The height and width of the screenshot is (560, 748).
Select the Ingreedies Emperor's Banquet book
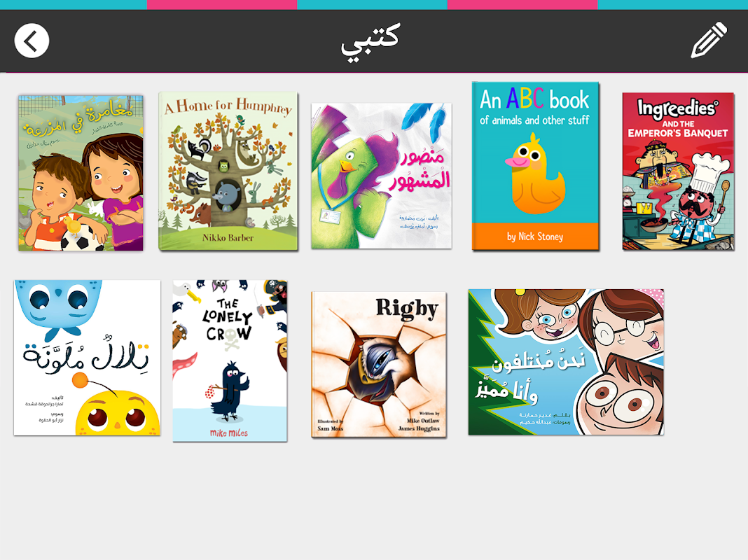(x=678, y=171)
